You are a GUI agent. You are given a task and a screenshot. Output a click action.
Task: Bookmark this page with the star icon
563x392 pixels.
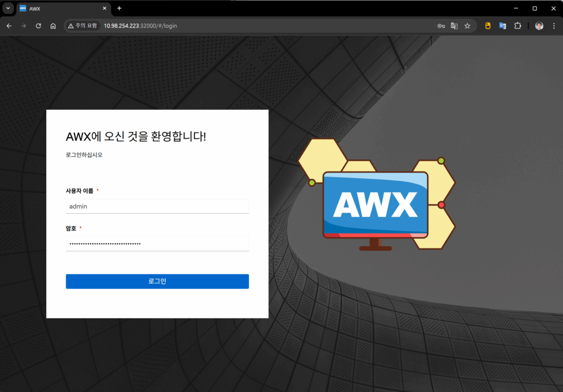point(467,26)
